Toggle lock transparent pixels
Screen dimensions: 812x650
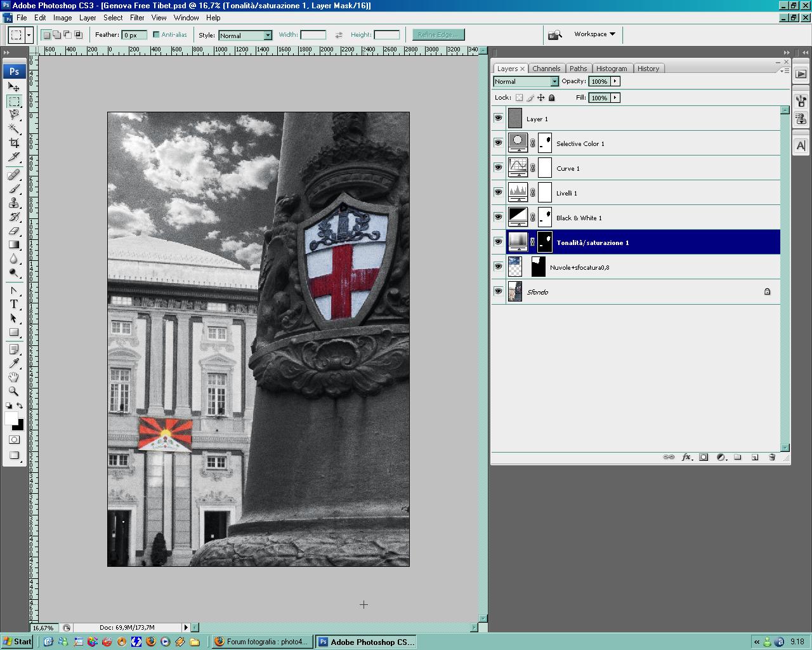pos(519,98)
